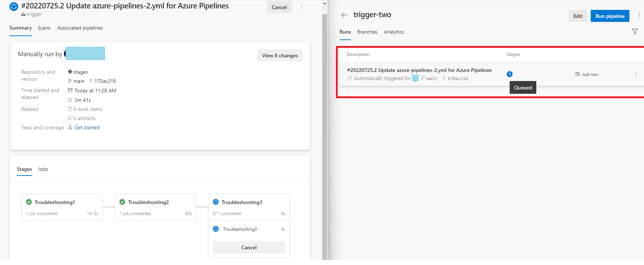Click the running icon of Troubleshooting3 stage

pos(216,202)
